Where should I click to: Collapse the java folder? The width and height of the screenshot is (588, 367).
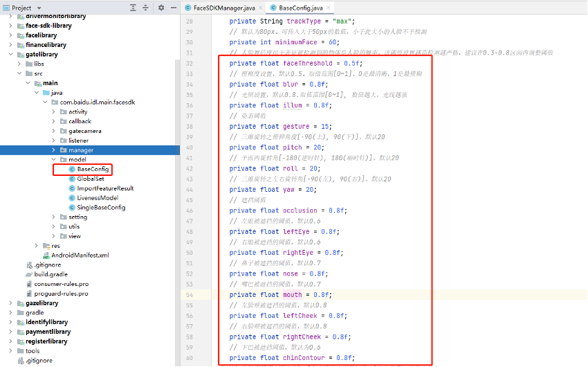(37, 93)
